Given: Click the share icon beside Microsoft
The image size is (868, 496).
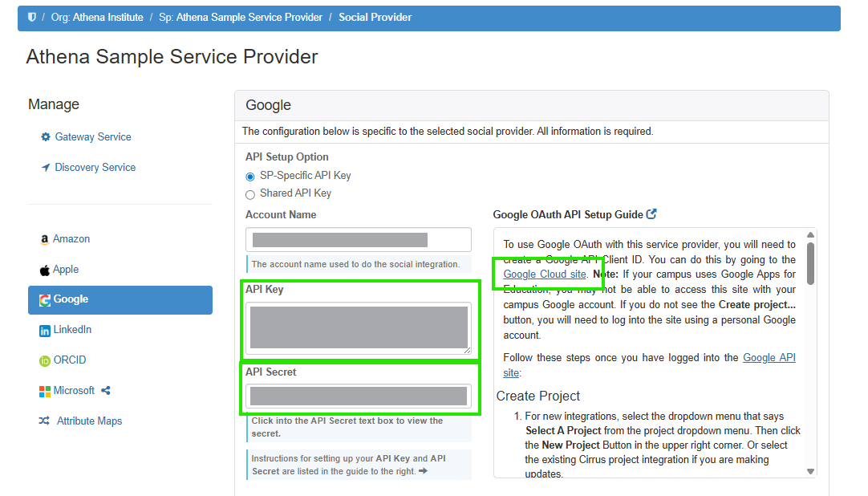Looking at the screenshot, I should click(106, 391).
